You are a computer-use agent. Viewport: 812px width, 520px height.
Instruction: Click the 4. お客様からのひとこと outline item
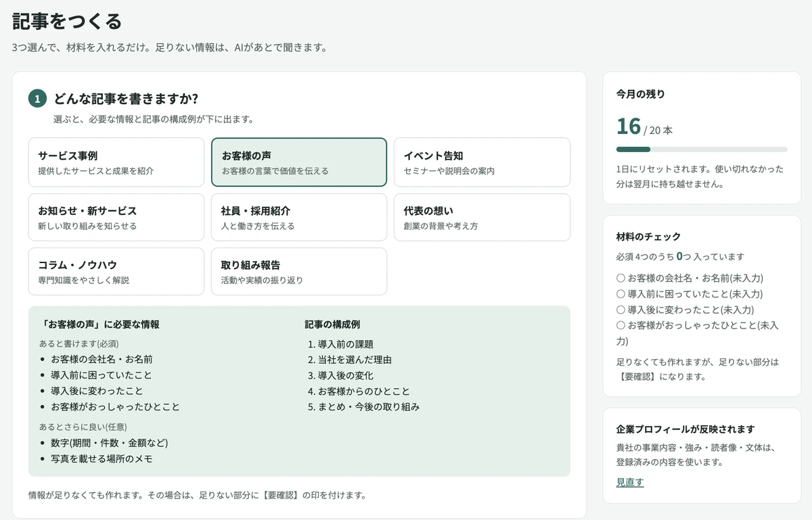359,391
